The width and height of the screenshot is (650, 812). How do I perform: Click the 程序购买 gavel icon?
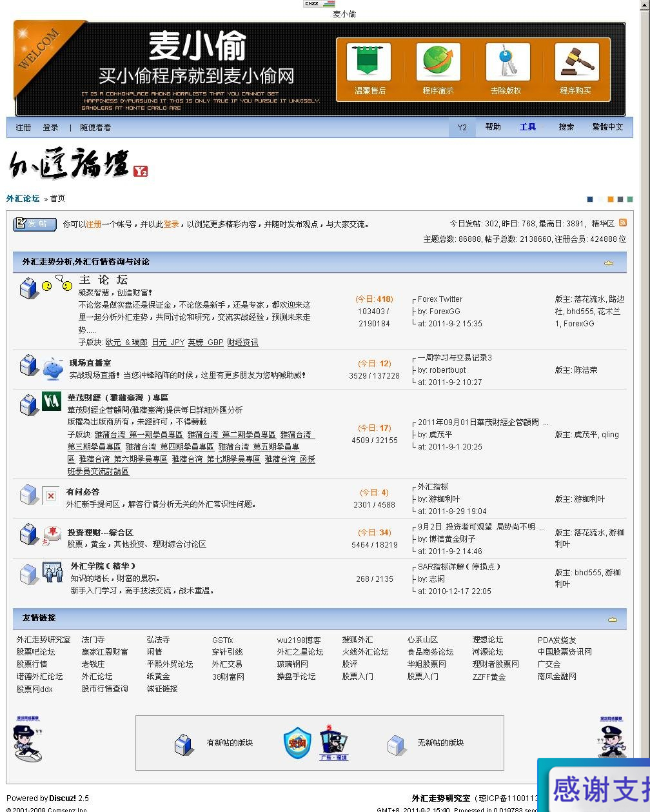click(577, 62)
